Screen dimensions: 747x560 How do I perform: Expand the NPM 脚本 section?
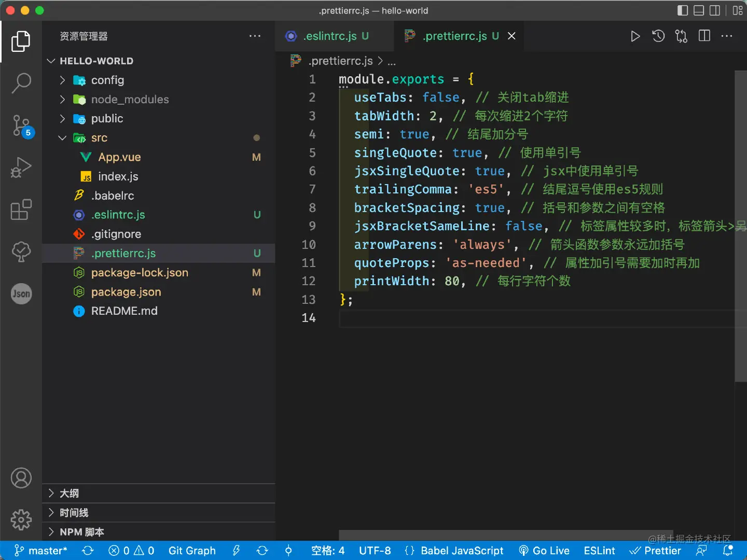(159, 532)
